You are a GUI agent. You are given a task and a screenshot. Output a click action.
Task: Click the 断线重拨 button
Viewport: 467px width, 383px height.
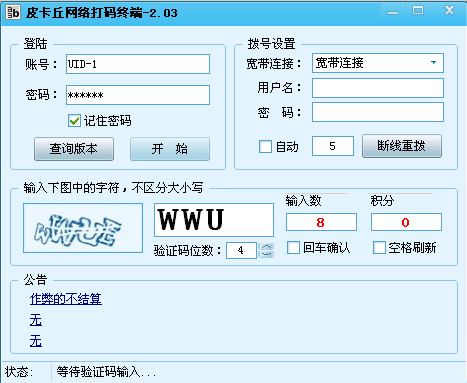[402, 146]
